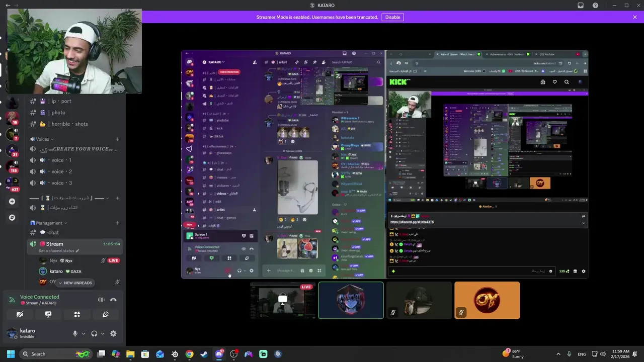Screen dimensions: 644x362
Task: Toggle noise suppression in voice panel
Action: tap(101, 300)
